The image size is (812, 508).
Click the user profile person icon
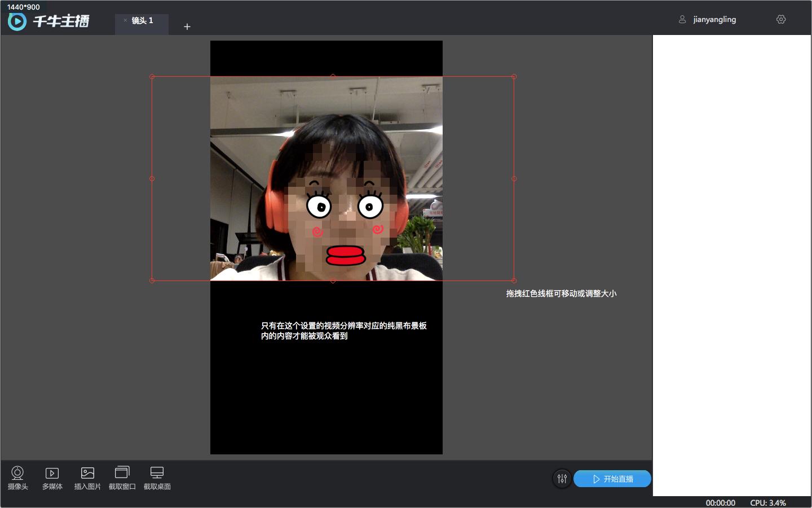pyautogui.click(x=682, y=19)
